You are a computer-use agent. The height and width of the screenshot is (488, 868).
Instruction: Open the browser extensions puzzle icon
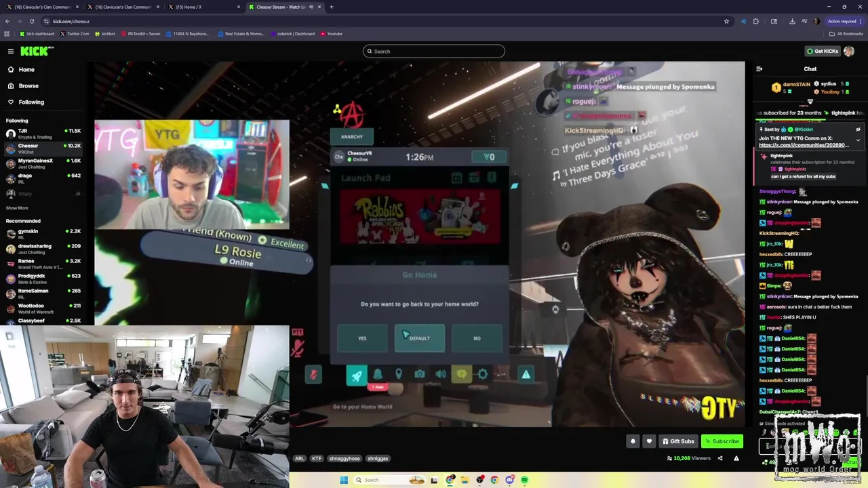point(756,21)
